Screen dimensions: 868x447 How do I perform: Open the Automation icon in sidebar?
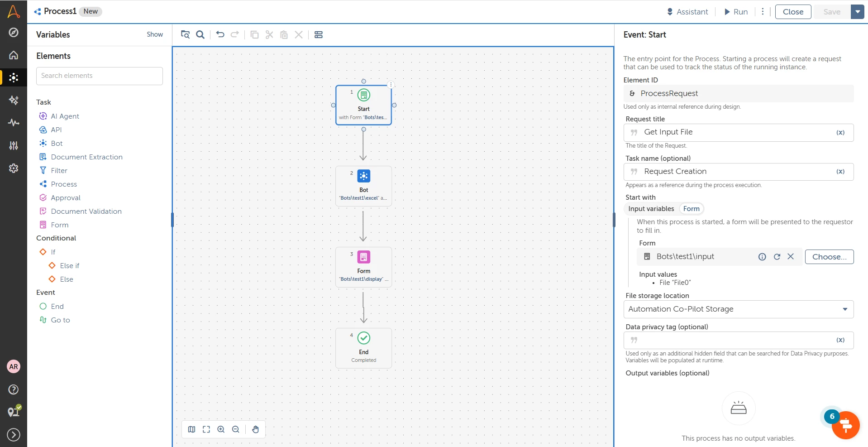pyautogui.click(x=14, y=77)
